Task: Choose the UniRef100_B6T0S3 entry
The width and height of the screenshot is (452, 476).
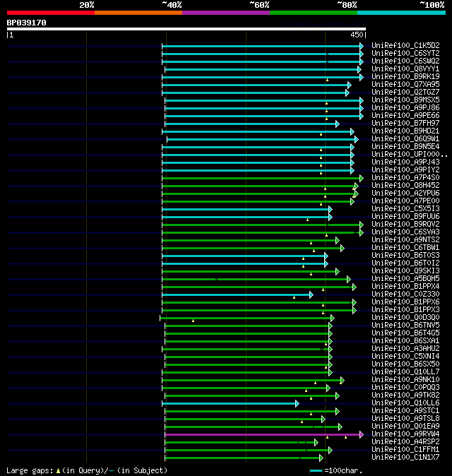Action: pos(405,256)
